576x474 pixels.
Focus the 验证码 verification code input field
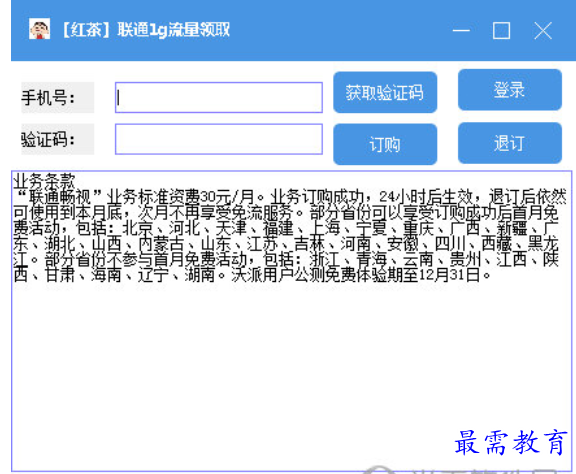[219, 139]
